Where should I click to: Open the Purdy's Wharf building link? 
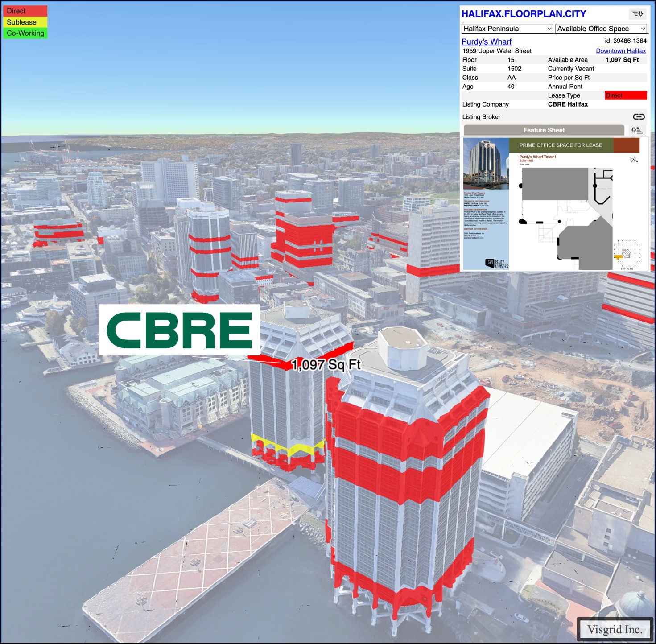[x=486, y=41]
